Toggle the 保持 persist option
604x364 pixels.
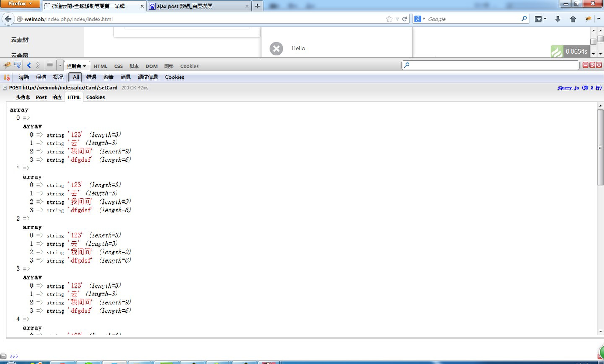[41, 77]
